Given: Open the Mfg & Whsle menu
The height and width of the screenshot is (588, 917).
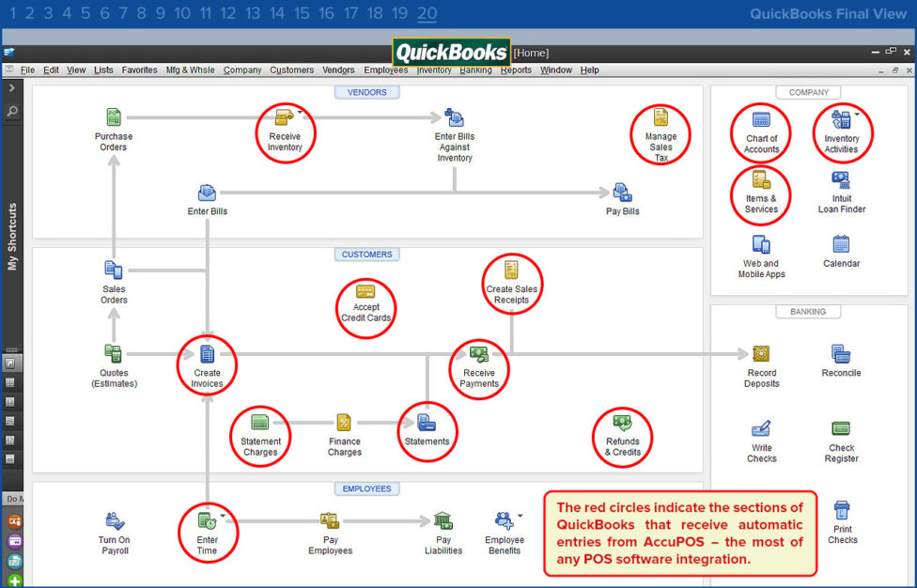Looking at the screenshot, I should coord(190,70).
